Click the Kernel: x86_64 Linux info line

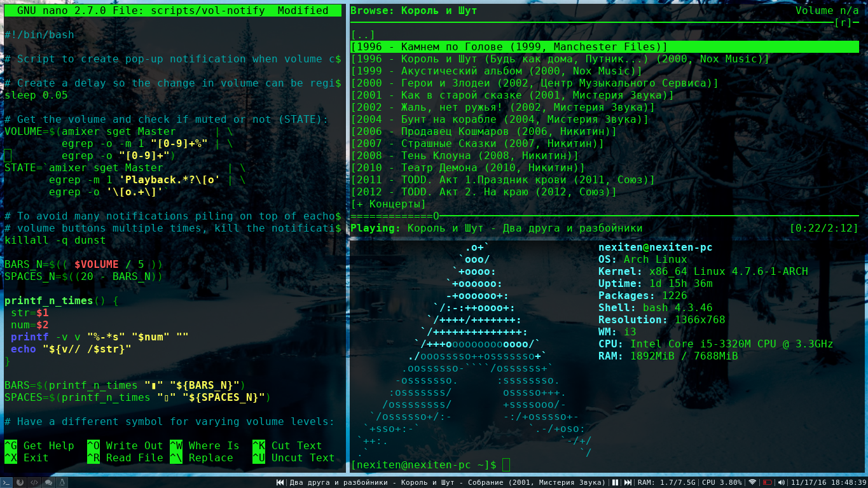coord(703,272)
